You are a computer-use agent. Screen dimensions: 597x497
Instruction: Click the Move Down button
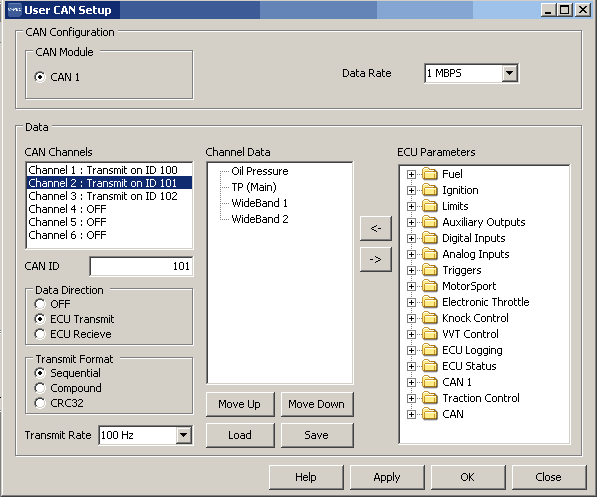[x=317, y=404]
